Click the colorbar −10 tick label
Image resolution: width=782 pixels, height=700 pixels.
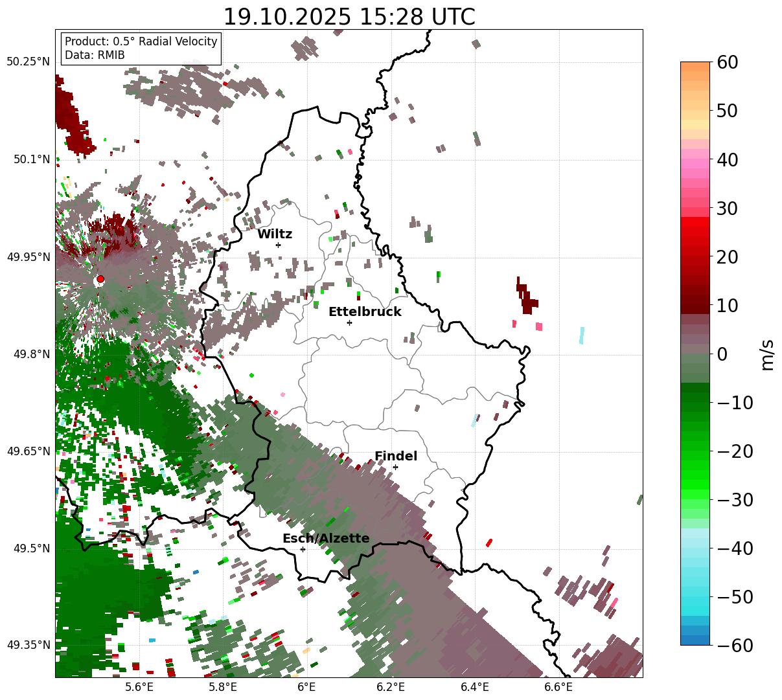734,403
